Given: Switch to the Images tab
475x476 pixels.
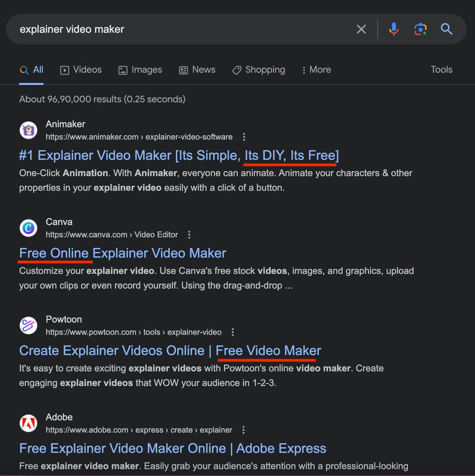Looking at the screenshot, I should 140,70.
